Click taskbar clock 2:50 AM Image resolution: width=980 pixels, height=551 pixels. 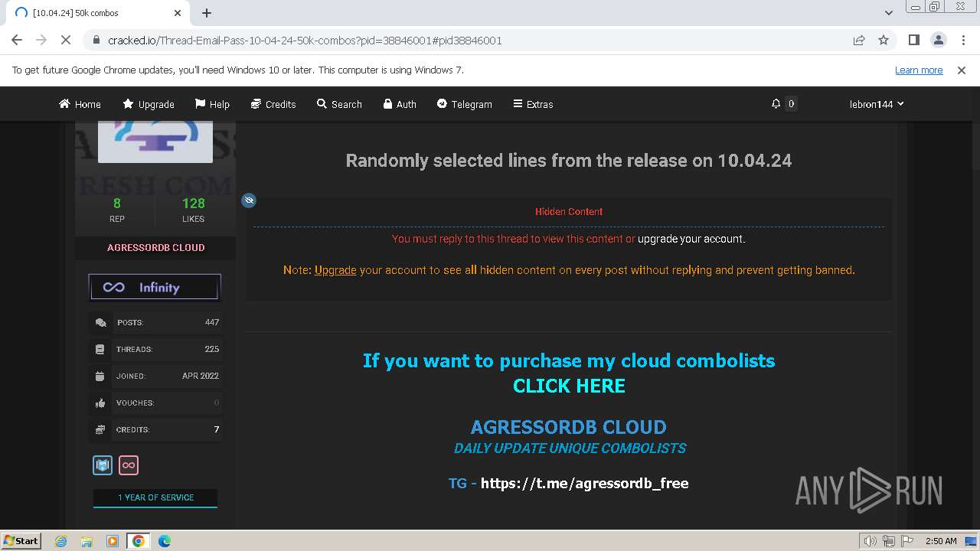coord(941,541)
